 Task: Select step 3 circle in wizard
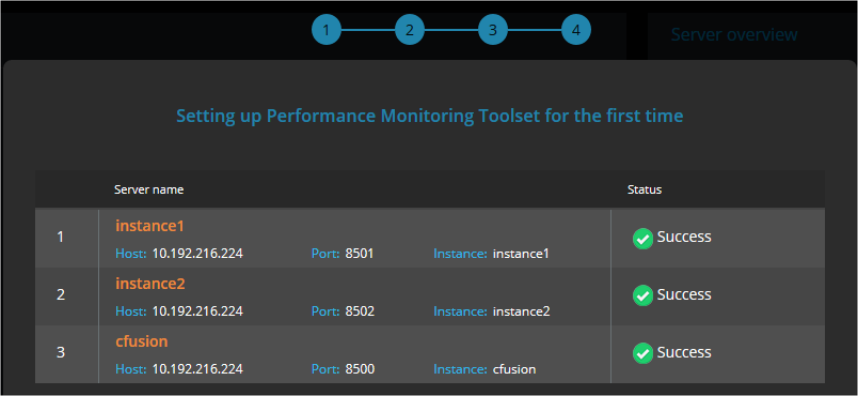pyautogui.click(x=492, y=30)
